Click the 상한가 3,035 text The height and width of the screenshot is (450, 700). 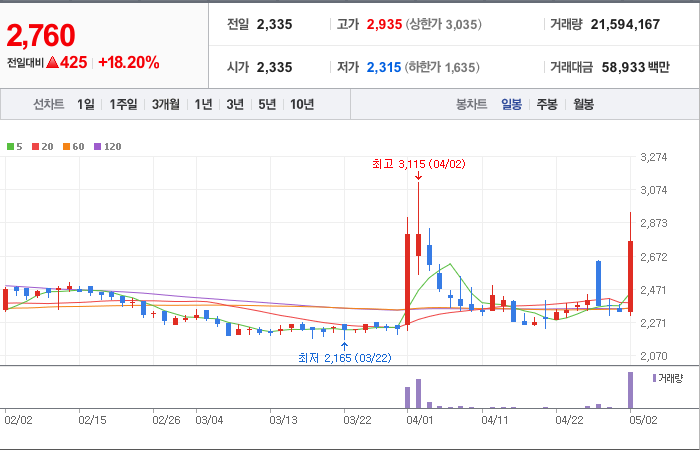443,24
